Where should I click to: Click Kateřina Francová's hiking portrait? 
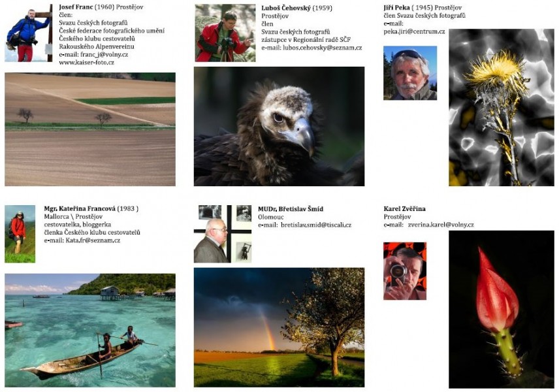click(x=20, y=234)
